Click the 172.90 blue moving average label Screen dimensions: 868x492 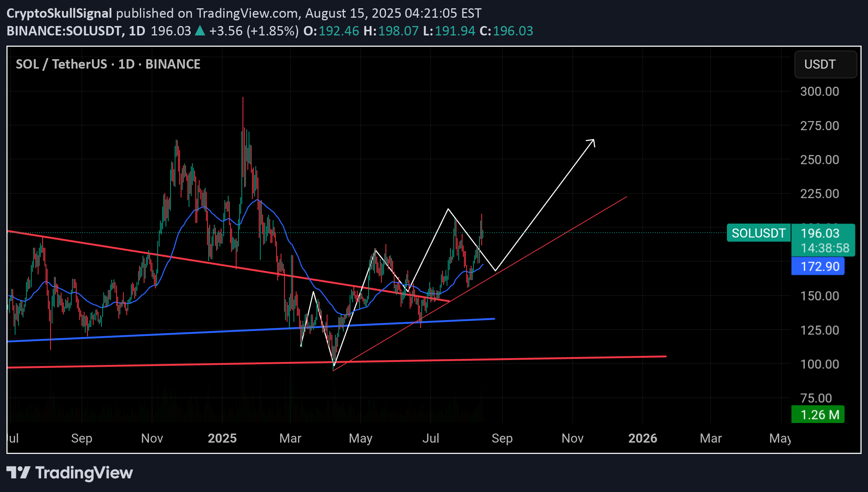(818, 266)
